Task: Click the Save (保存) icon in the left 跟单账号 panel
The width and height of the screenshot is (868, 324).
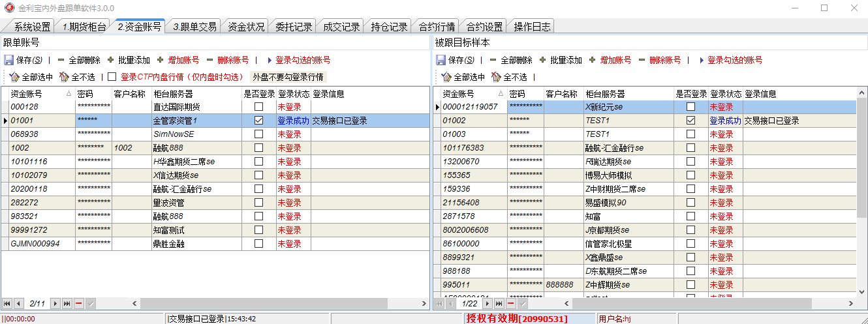Action: coord(9,60)
